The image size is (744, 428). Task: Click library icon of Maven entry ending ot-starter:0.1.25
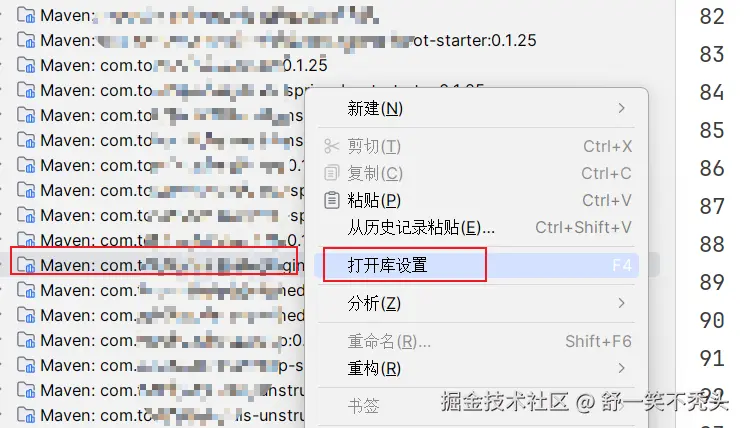[26, 40]
